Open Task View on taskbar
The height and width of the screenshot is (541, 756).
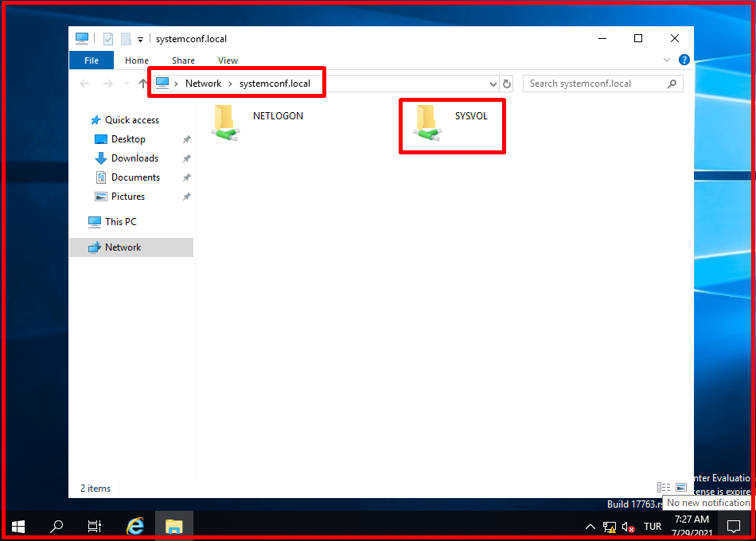click(x=95, y=526)
